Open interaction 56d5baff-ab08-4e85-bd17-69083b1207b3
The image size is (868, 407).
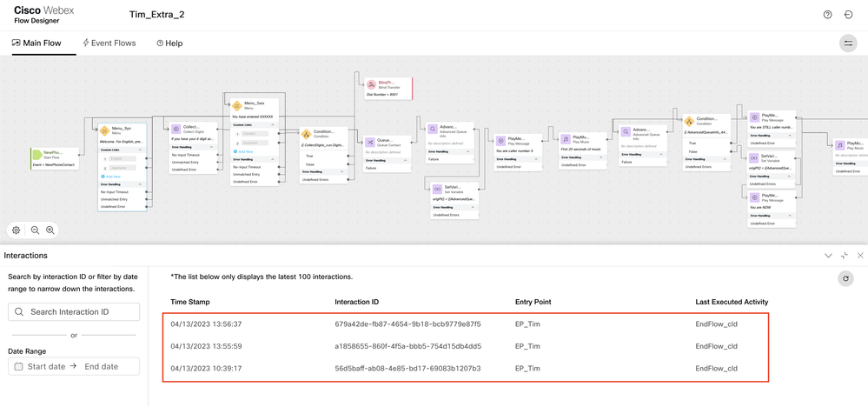[408, 368]
